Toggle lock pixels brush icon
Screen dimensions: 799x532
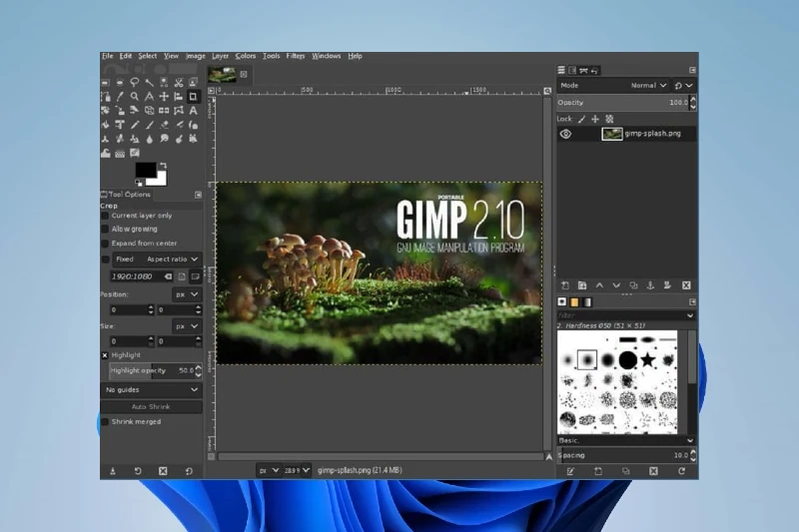coord(582,119)
